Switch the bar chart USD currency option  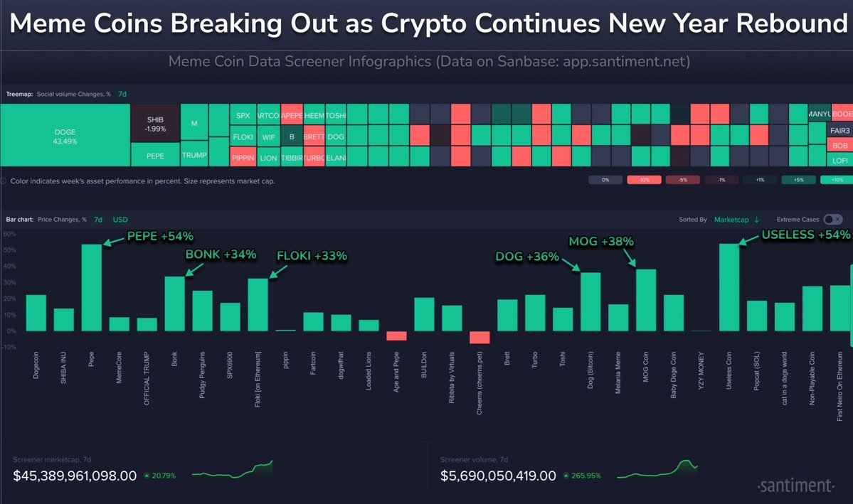(120, 220)
